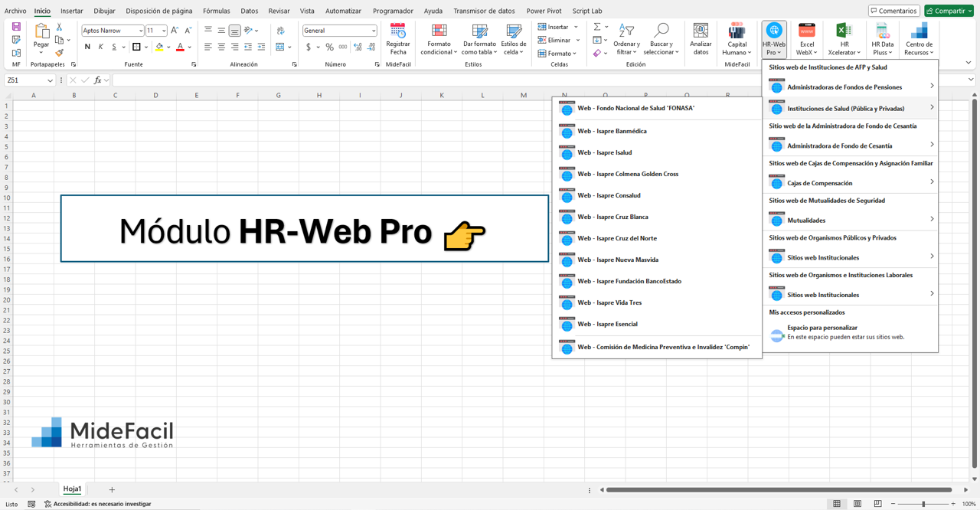
Task: Click the horizontal scrollbar
Action: [779, 489]
